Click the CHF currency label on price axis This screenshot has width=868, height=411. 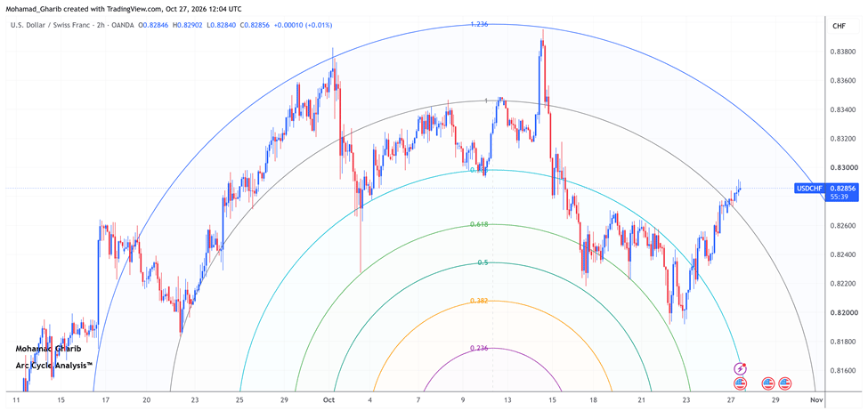coord(838,26)
